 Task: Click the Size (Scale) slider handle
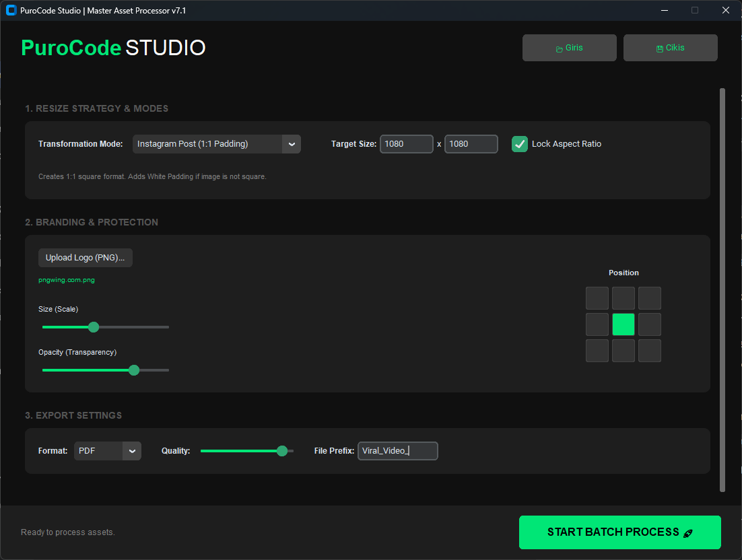tap(93, 326)
